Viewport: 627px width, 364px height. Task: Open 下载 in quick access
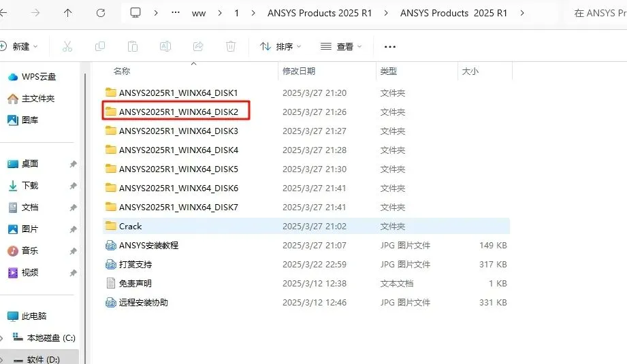(x=23, y=185)
